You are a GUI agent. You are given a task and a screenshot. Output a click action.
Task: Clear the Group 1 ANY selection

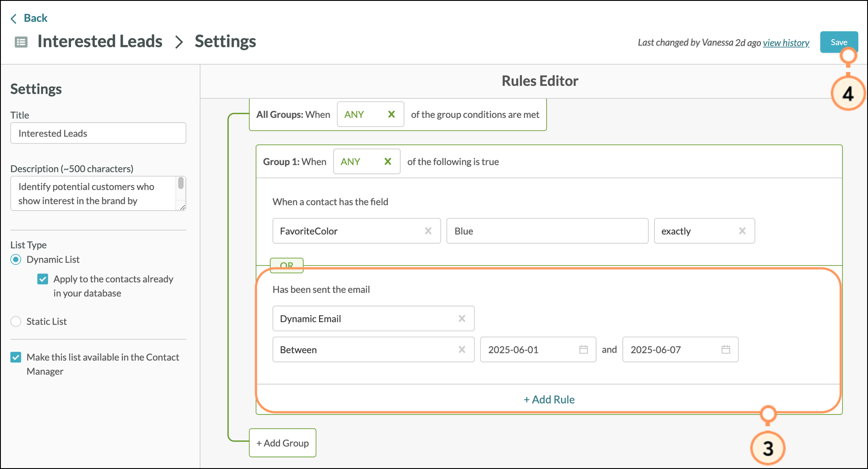tap(388, 162)
